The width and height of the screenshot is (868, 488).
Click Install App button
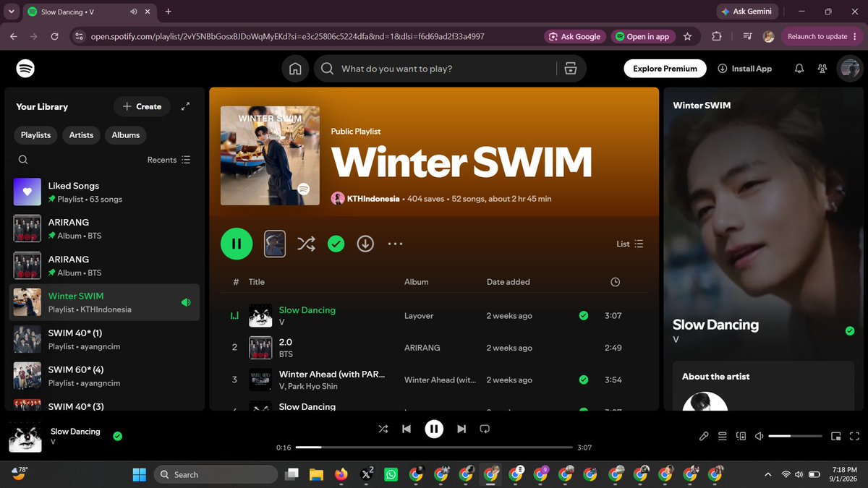[x=745, y=69]
